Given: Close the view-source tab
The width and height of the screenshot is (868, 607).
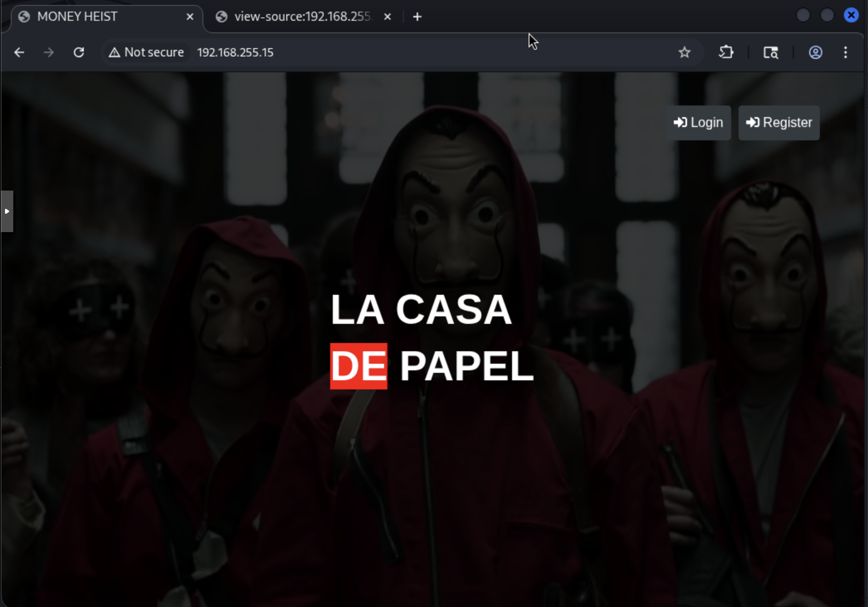Looking at the screenshot, I should [387, 17].
